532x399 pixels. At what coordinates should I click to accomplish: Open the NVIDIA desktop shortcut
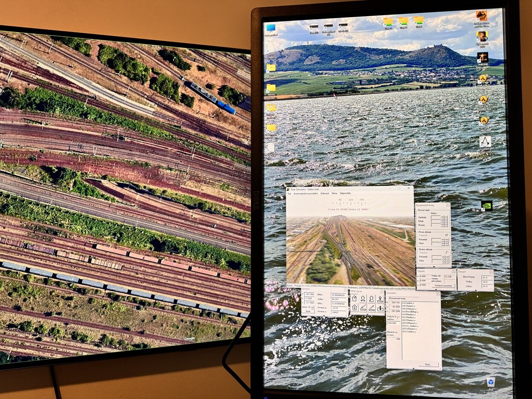486,208
